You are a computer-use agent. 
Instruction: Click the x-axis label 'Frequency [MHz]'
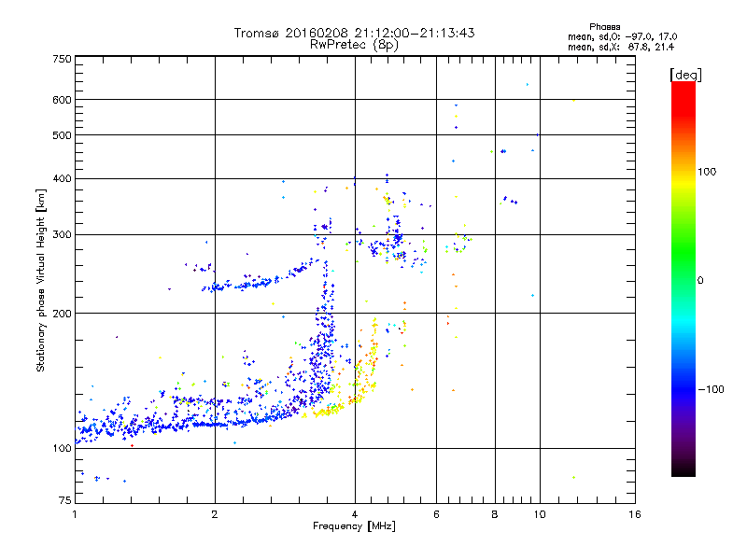[x=354, y=526]
